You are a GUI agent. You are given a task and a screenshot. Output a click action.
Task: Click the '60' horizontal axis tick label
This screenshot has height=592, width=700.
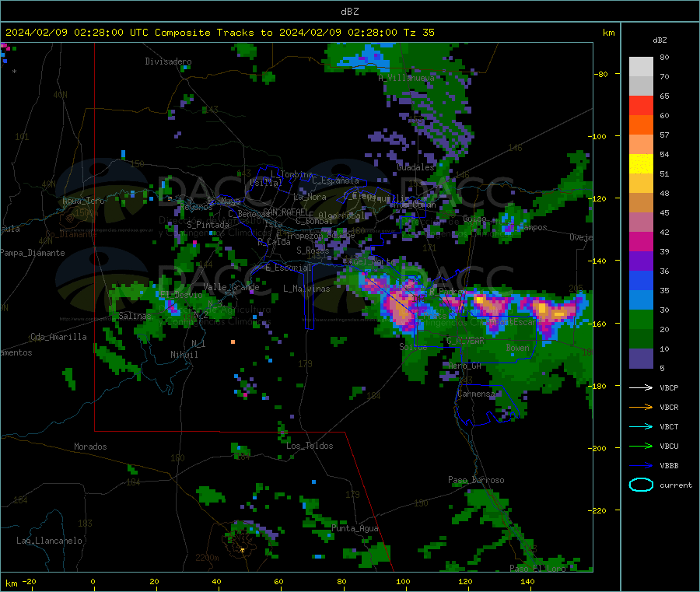click(278, 581)
